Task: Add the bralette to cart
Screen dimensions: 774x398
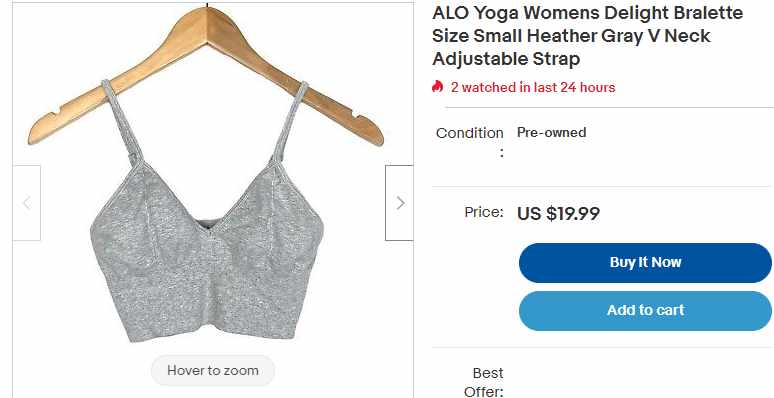Action: [x=645, y=311]
